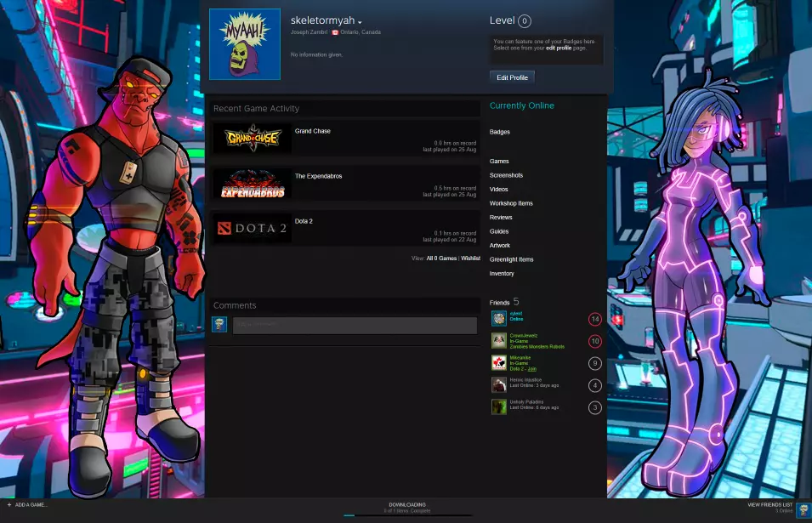
Task: Open the Dota 2 title link
Action: click(x=304, y=221)
